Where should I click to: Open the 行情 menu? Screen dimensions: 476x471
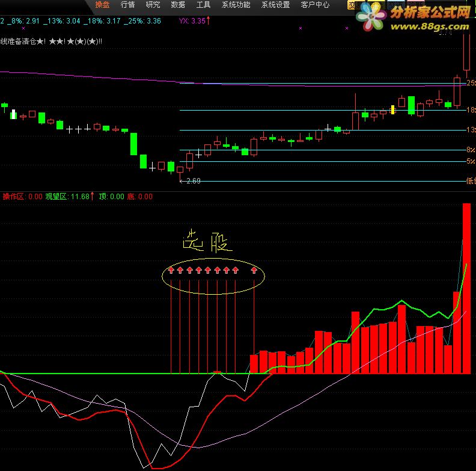click(x=127, y=5)
